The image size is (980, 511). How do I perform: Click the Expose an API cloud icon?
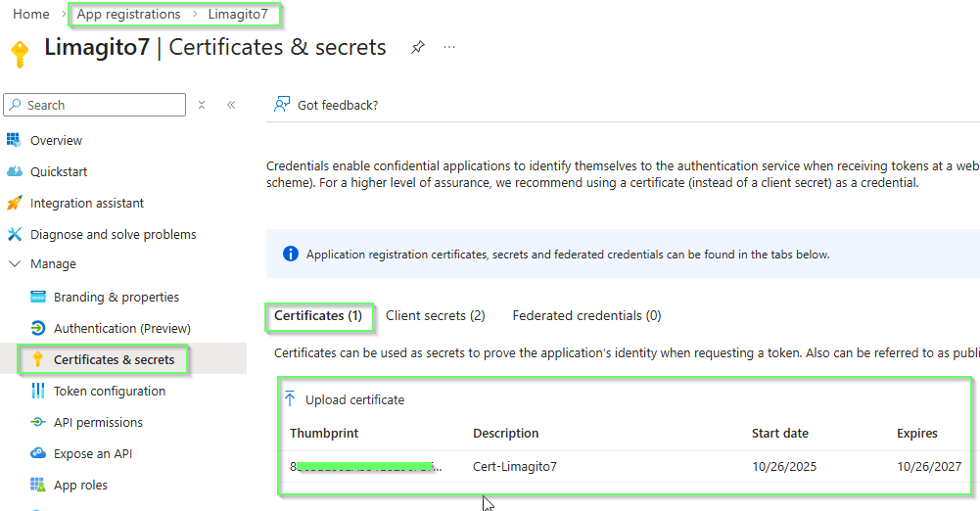pos(38,453)
